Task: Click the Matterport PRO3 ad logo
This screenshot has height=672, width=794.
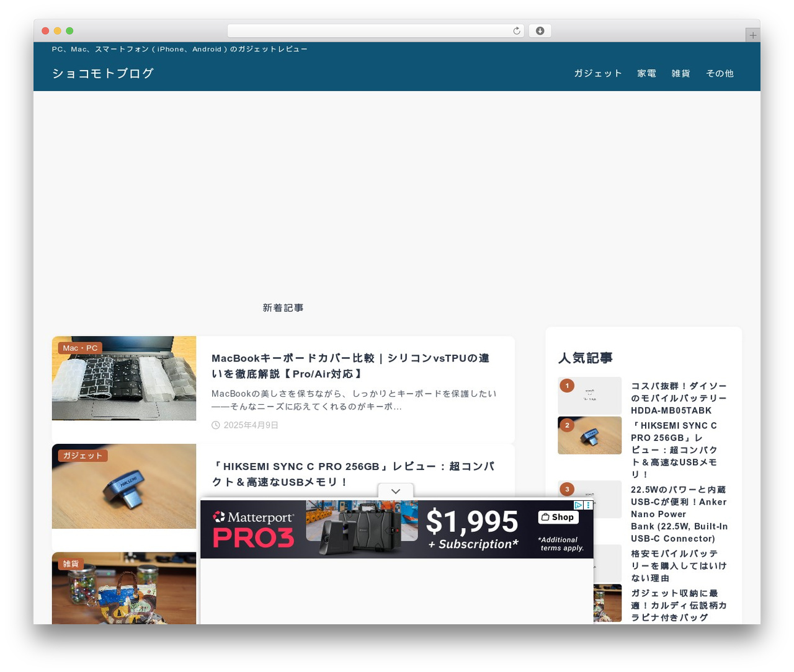Action: tap(253, 530)
